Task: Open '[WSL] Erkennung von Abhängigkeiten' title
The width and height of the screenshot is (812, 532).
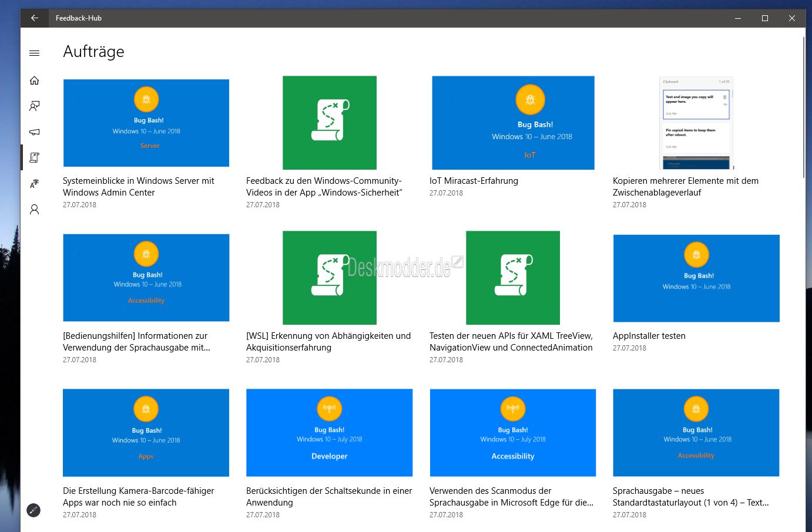Action: (328, 342)
